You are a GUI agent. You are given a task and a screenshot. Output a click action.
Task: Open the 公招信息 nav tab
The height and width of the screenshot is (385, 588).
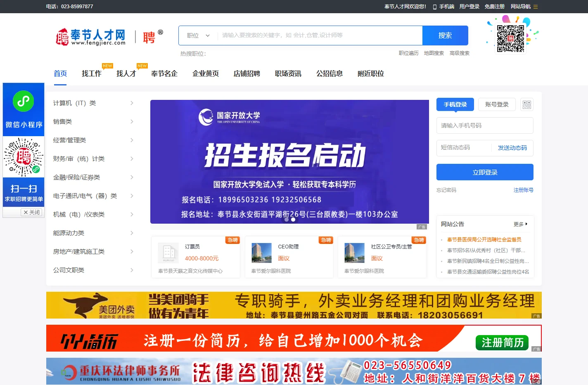(330, 73)
